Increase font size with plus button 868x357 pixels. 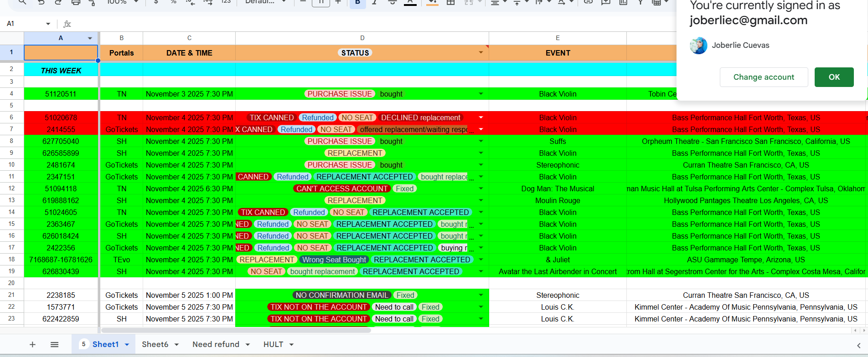coord(338,2)
